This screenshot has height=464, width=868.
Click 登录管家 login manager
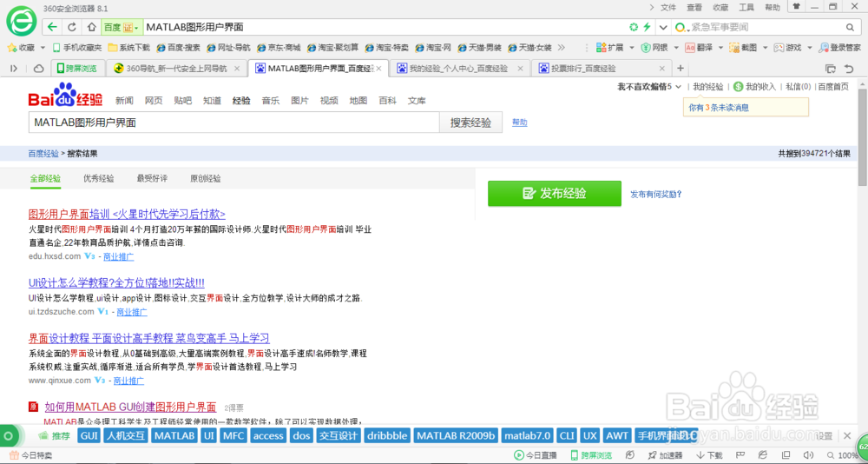tap(839, 48)
